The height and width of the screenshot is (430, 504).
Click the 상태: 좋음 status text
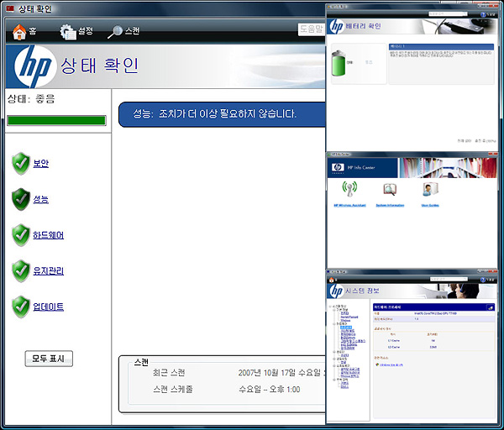(31, 99)
